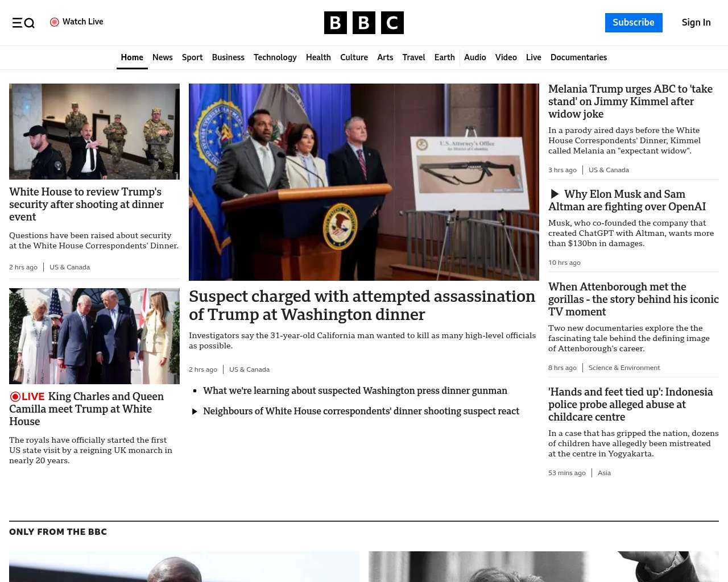Click US & Canada tag under Melania Trump story
This screenshot has width=728, height=582.
tap(609, 170)
